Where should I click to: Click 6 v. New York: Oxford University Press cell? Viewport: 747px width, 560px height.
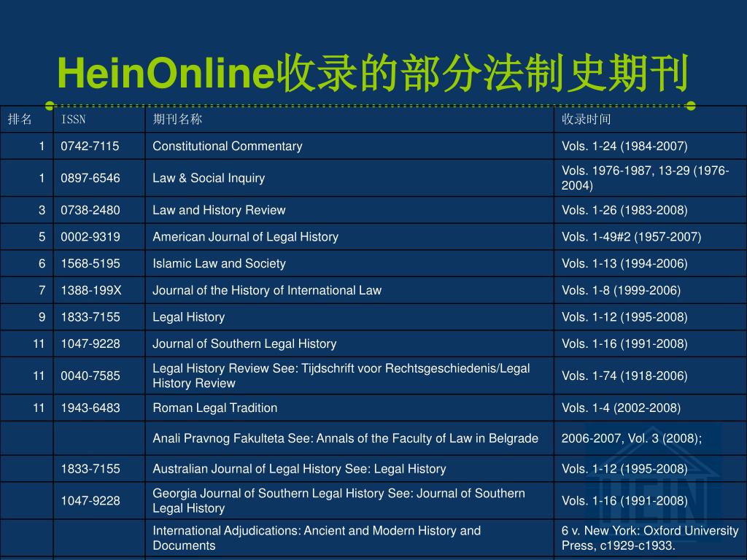[650, 538]
